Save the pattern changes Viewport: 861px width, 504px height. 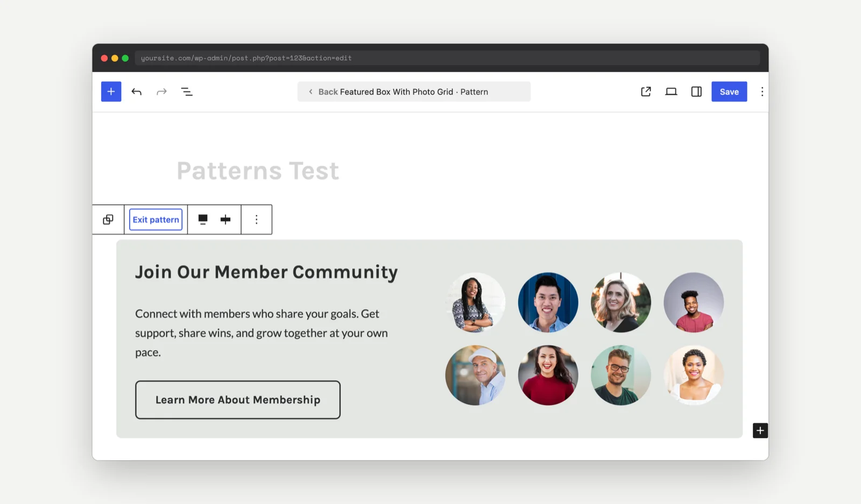[x=729, y=91]
